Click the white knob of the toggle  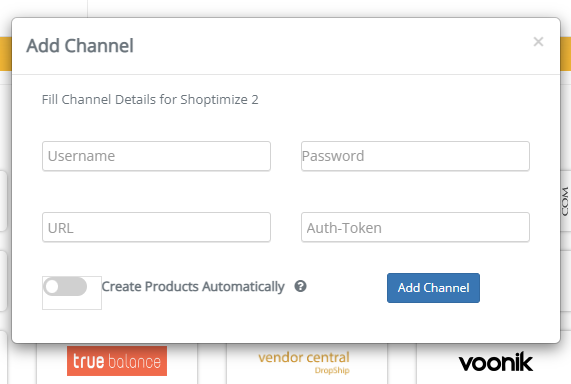[x=52, y=286]
